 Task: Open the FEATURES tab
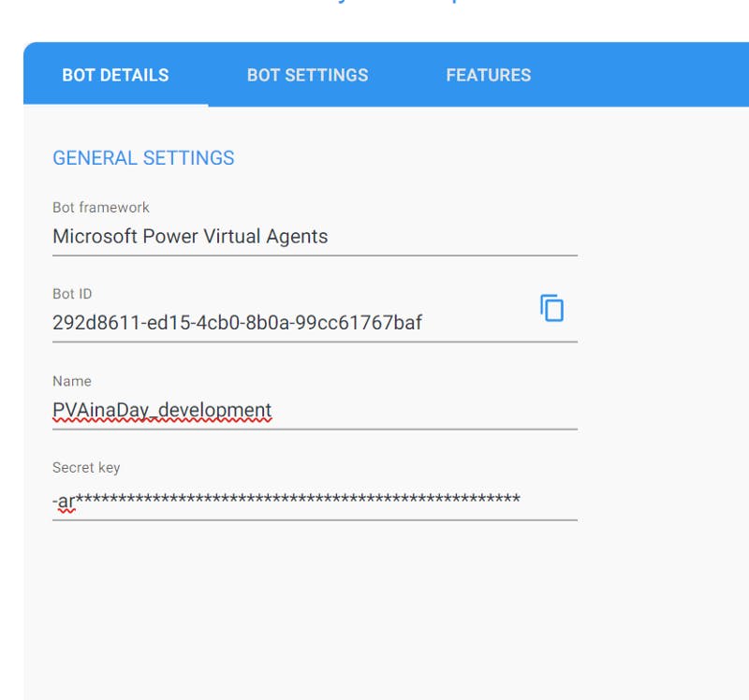coord(488,75)
